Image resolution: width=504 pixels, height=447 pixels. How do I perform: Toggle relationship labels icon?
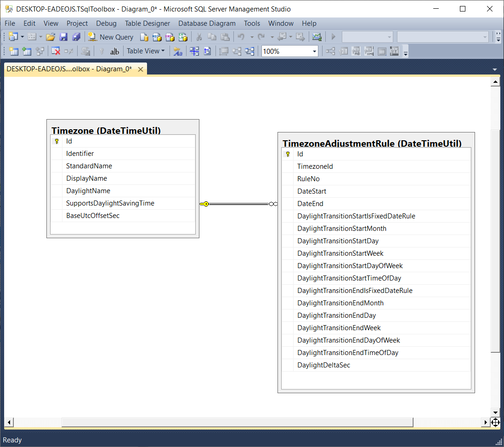click(178, 51)
